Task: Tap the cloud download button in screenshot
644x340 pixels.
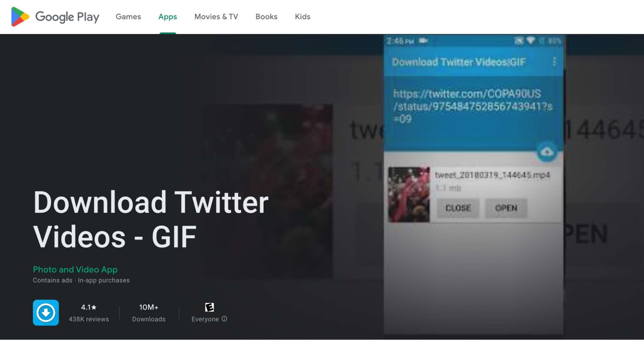Action: 547,152
